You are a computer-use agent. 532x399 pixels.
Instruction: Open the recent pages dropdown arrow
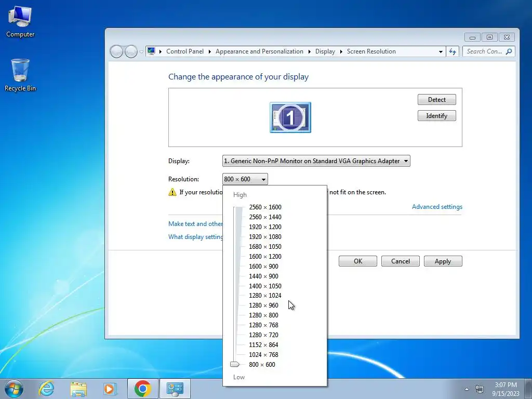pos(141,52)
